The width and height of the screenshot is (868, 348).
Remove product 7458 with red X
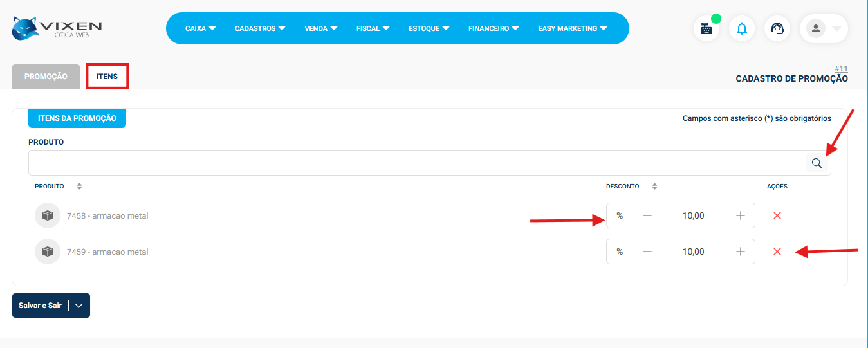click(777, 215)
